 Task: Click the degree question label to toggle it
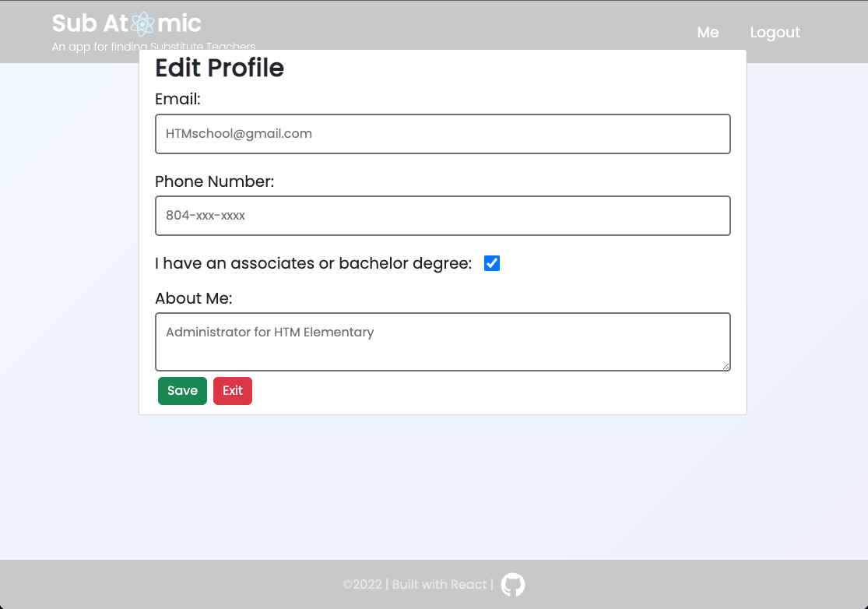pos(311,263)
